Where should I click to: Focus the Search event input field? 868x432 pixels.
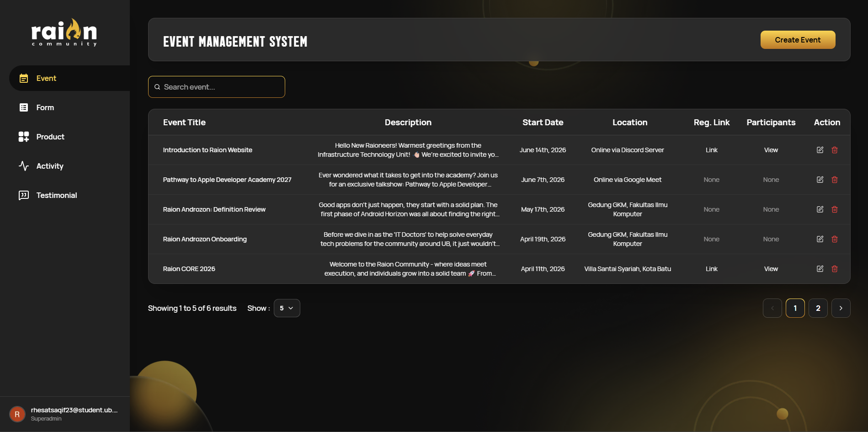pos(217,87)
